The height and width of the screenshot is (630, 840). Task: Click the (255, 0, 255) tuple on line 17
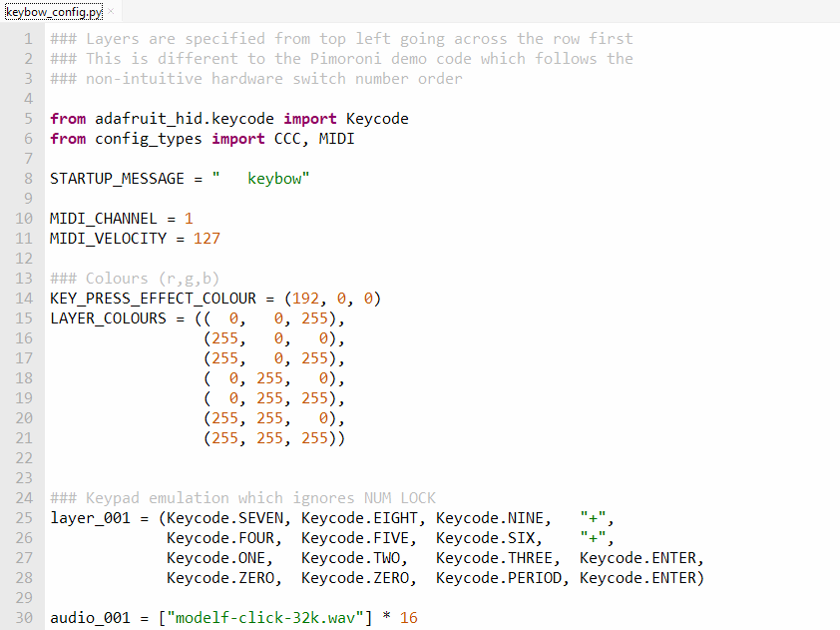(270, 358)
